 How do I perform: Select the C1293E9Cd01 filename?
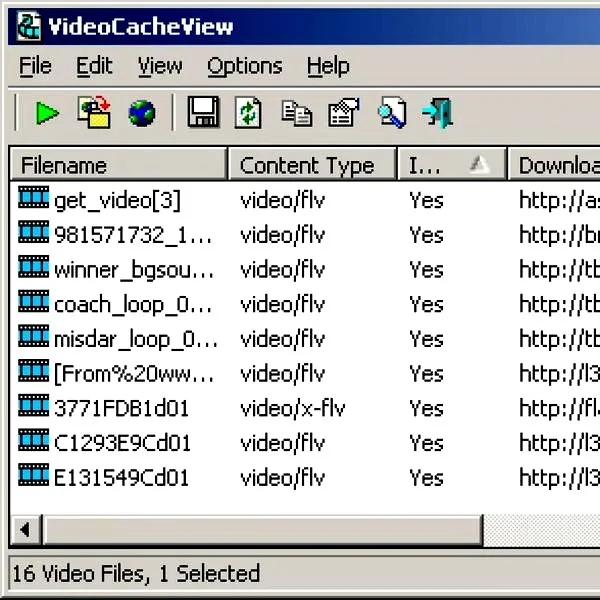click(122, 443)
